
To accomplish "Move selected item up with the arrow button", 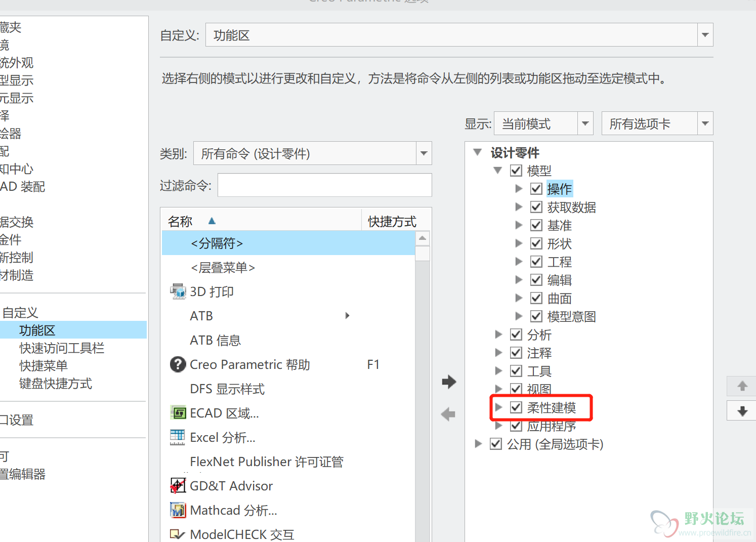I will tap(742, 386).
